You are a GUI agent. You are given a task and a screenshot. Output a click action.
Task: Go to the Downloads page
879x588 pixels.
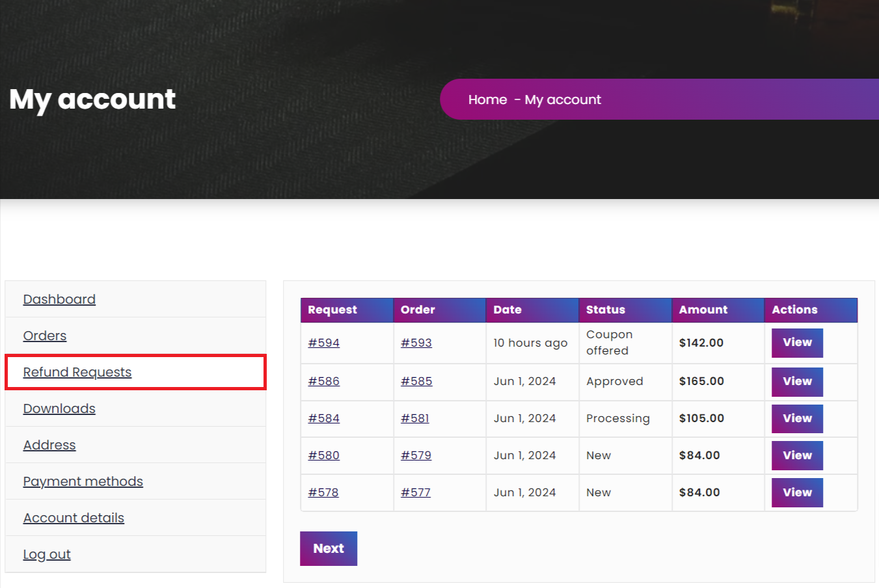(59, 408)
